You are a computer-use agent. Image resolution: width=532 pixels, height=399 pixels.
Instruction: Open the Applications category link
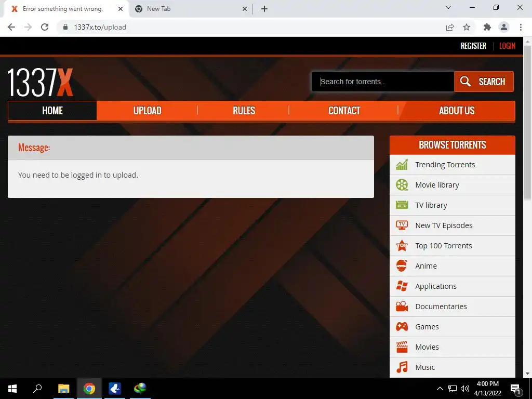[x=436, y=286]
